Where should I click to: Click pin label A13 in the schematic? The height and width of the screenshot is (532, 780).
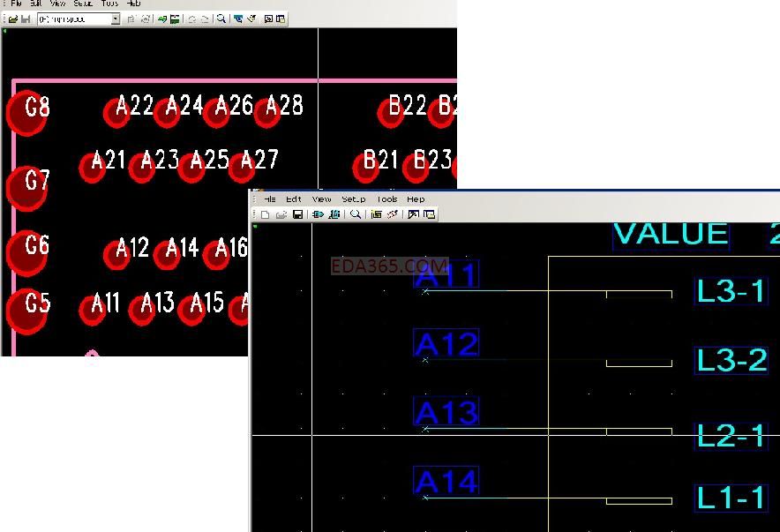coord(446,412)
